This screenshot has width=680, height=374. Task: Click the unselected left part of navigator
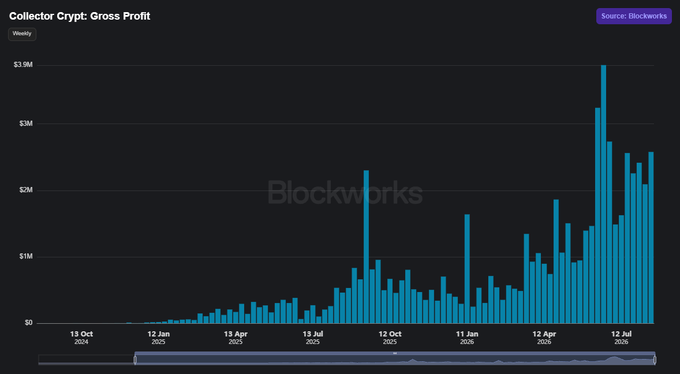(x=86, y=360)
